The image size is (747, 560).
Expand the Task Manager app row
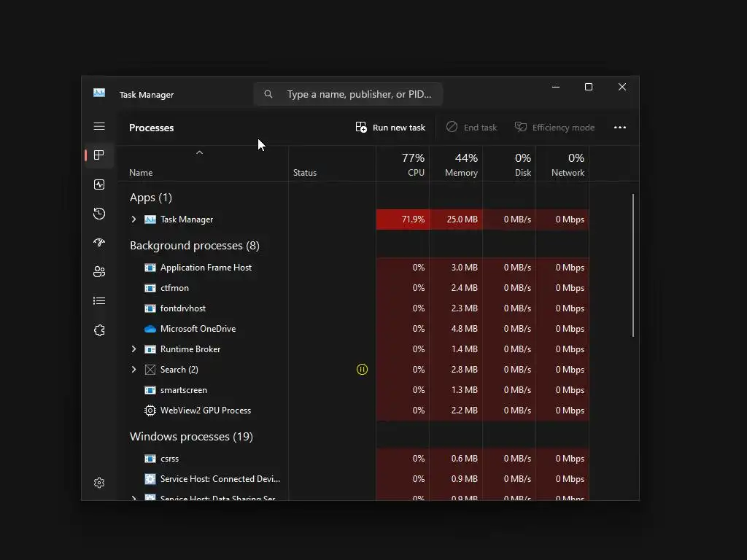(x=134, y=219)
